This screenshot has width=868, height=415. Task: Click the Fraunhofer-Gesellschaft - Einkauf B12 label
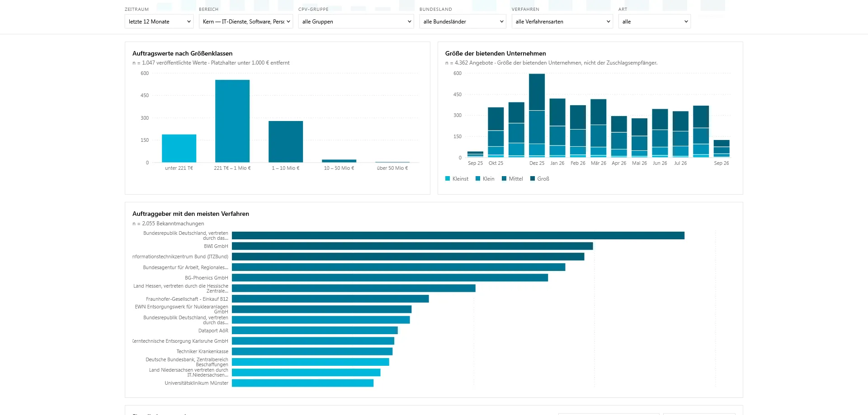click(187, 299)
